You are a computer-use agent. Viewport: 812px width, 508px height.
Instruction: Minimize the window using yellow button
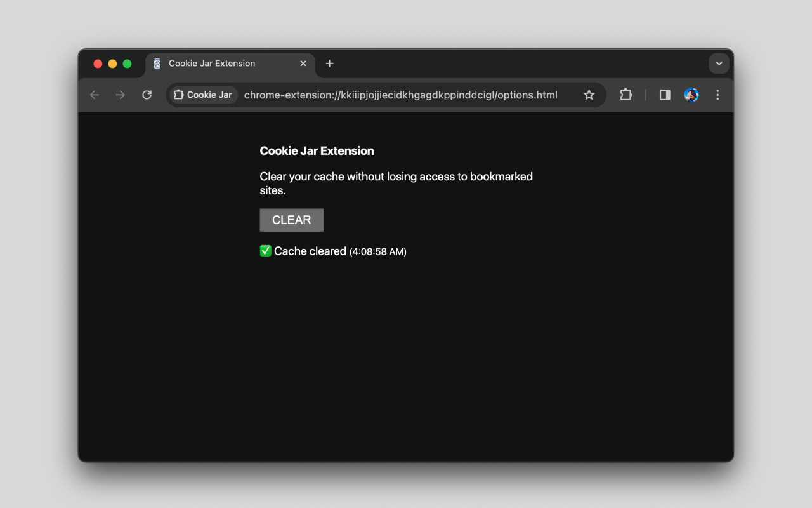[112, 63]
